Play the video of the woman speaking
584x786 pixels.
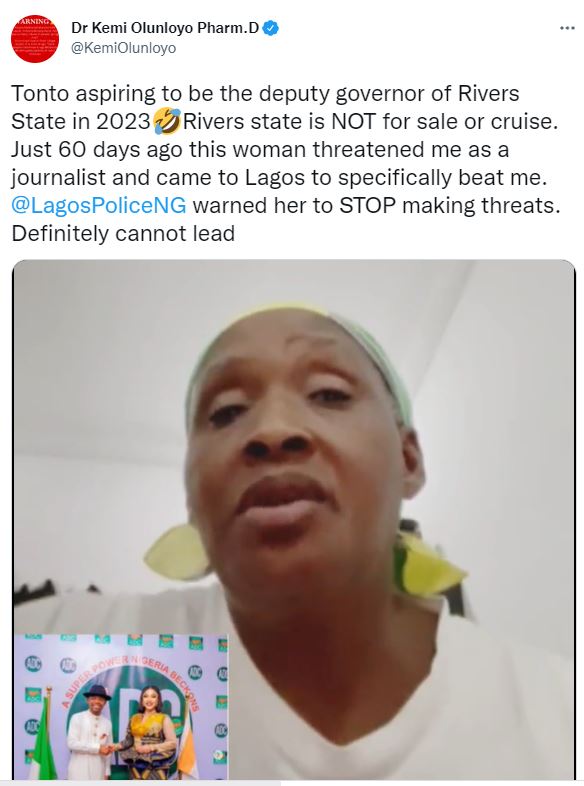[x=294, y=520]
